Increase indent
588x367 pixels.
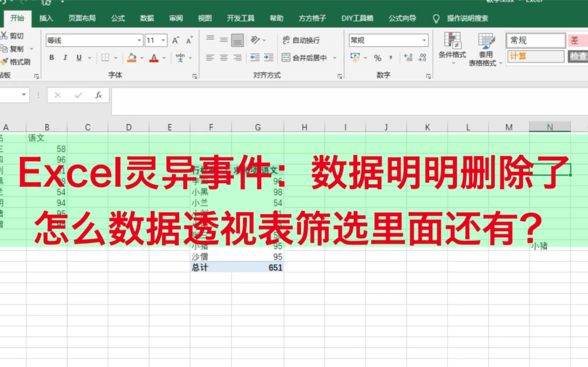click(269, 58)
